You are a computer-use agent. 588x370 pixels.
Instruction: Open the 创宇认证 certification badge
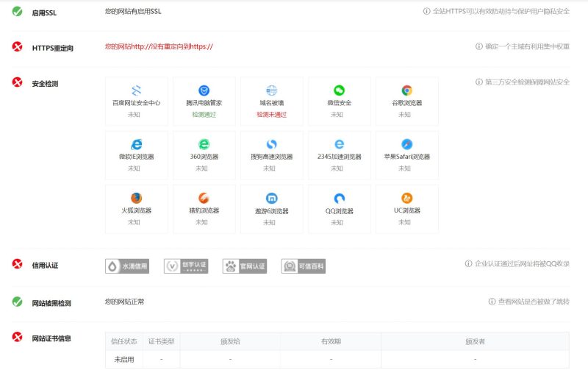point(186,266)
